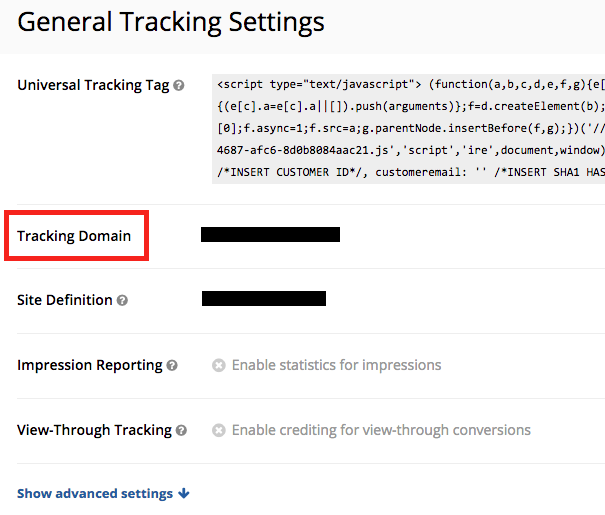Toggle the view-through conversions status circle icon
Viewport: 605px width, 515px height.
tap(218, 431)
